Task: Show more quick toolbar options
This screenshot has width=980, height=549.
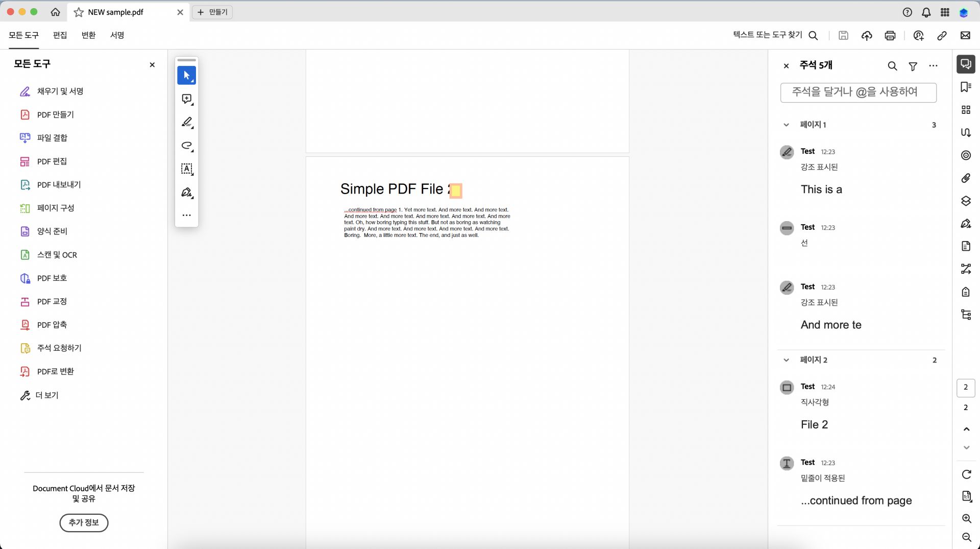Action: 187,216
